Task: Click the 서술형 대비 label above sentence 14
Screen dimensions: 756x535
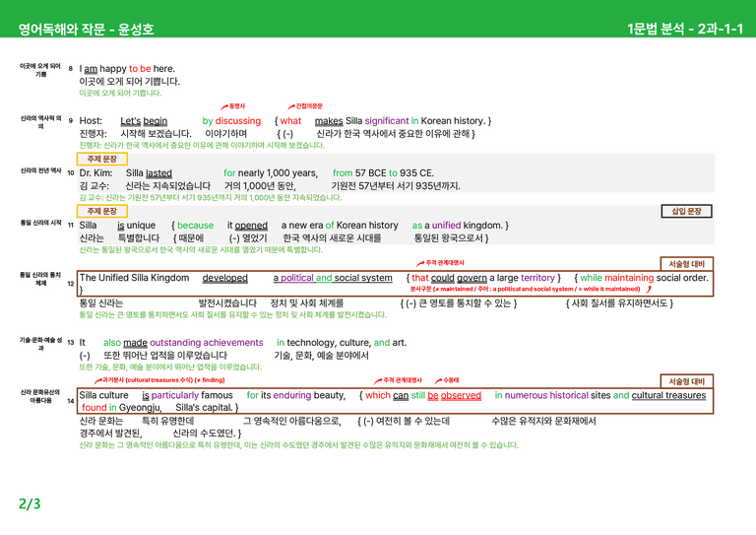Action: (x=686, y=381)
